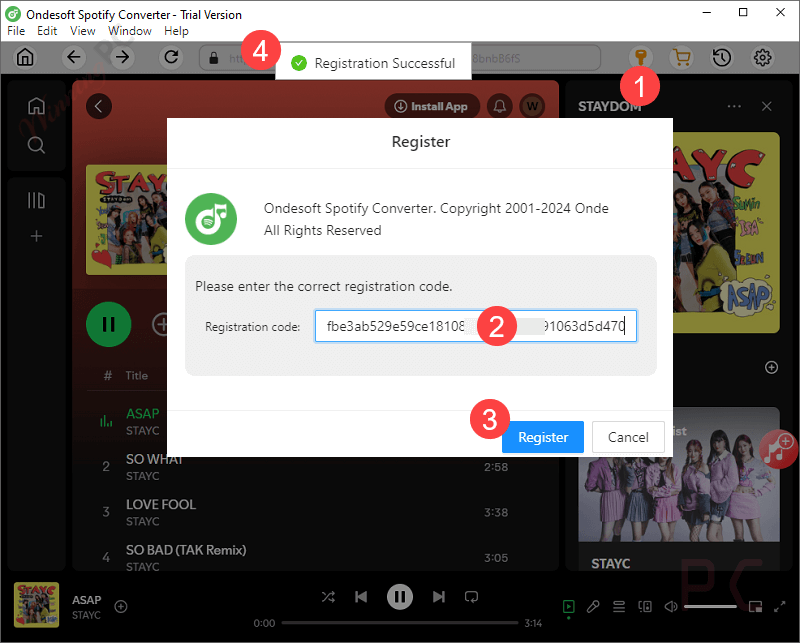Open Spotify sidebar Search icon
The height and width of the screenshot is (643, 800).
(36, 145)
